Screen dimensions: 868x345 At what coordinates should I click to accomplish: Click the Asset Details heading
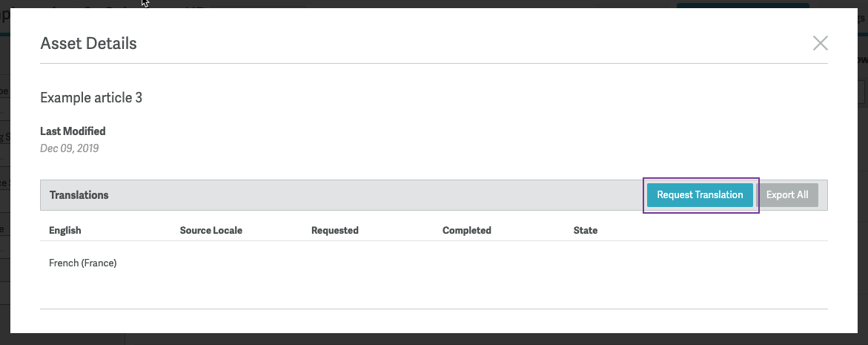[x=88, y=43]
